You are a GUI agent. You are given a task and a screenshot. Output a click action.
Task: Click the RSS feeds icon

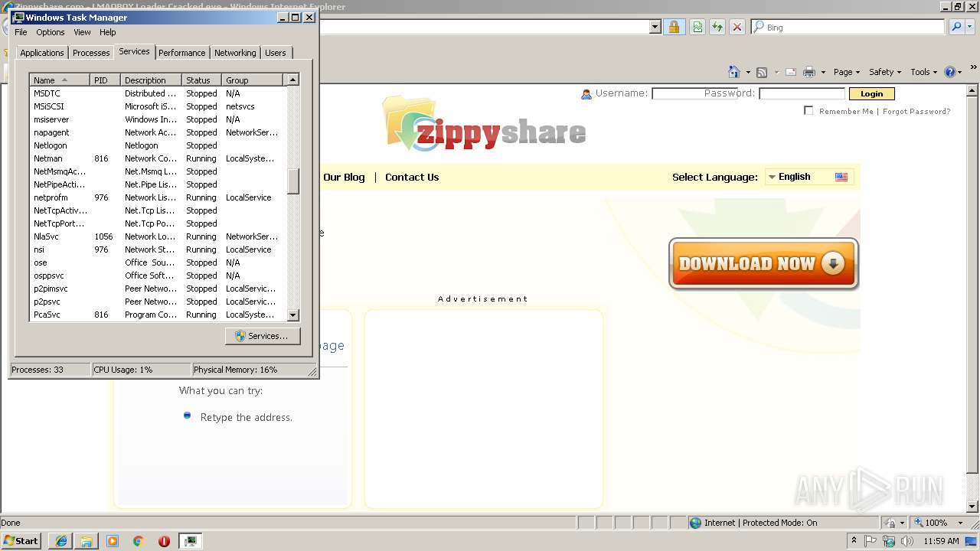tap(762, 72)
